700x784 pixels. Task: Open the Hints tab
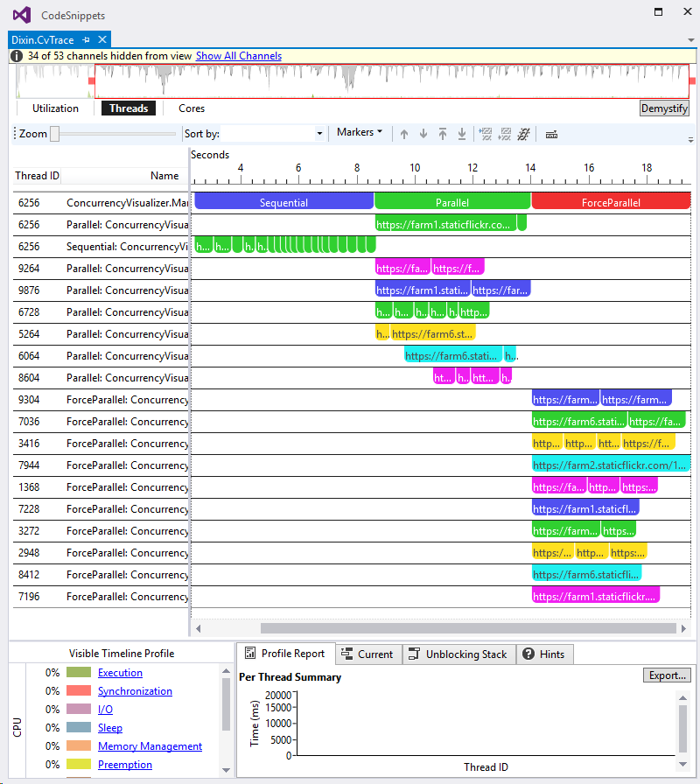[544, 654]
